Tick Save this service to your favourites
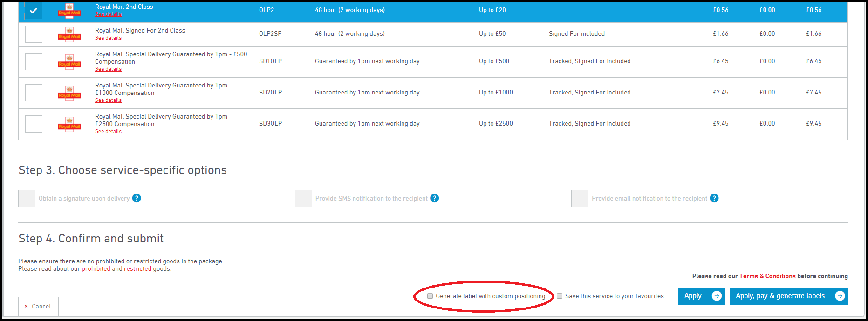 [560, 296]
